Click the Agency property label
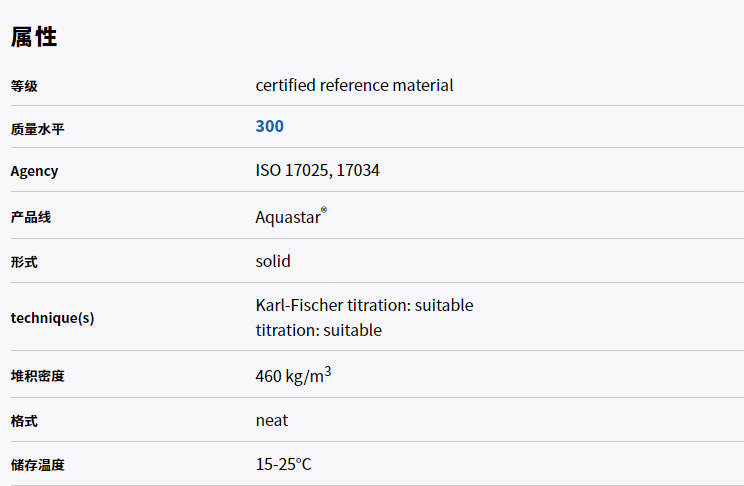The width and height of the screenshot is (744, 486). [x=34, y=171]
